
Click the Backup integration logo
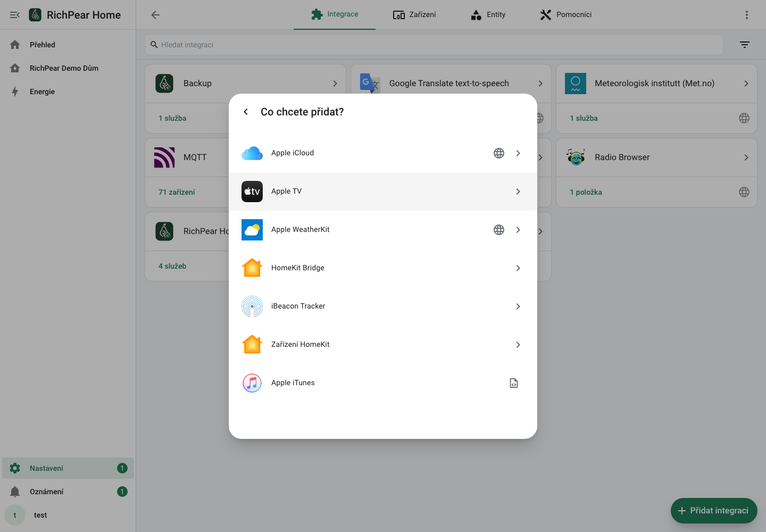164,84
